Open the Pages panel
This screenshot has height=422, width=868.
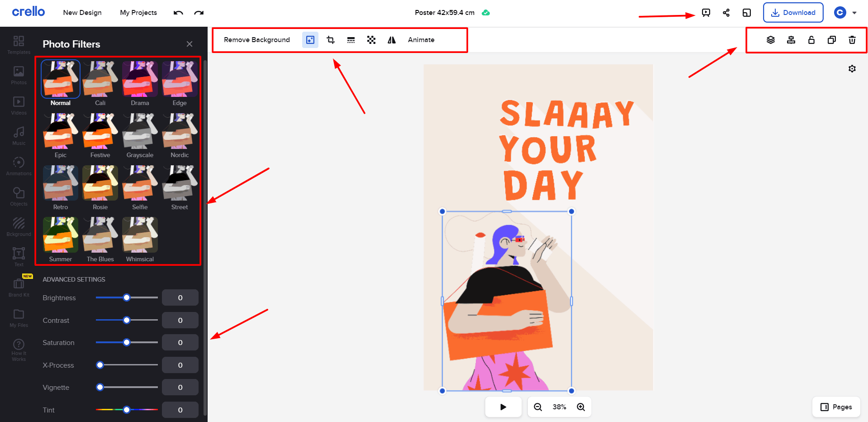click(836, 407)
